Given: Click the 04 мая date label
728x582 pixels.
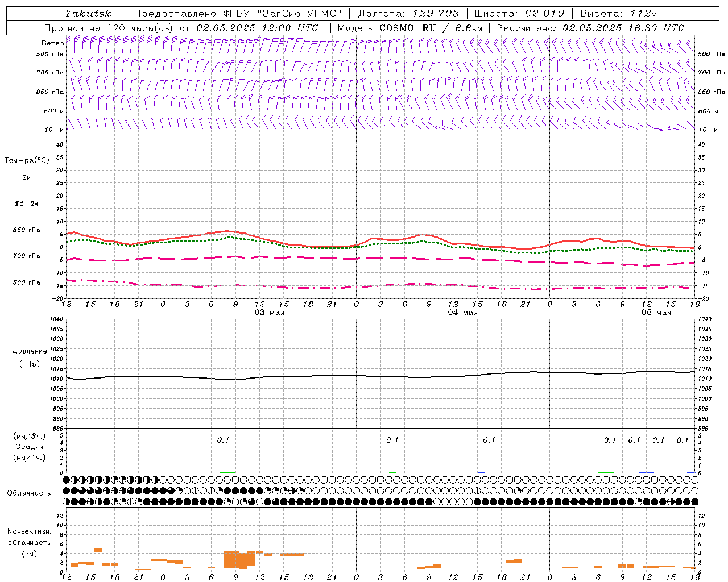Looking at the screenshot, I should 463,313.
